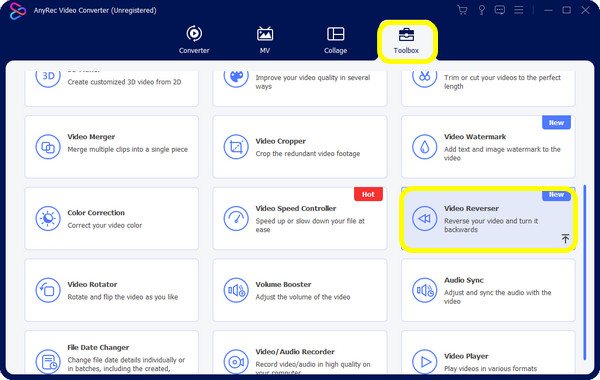Viewport: 600px width, 380px height.
Task: Open Color Correction title
Action: click(96, 212)
